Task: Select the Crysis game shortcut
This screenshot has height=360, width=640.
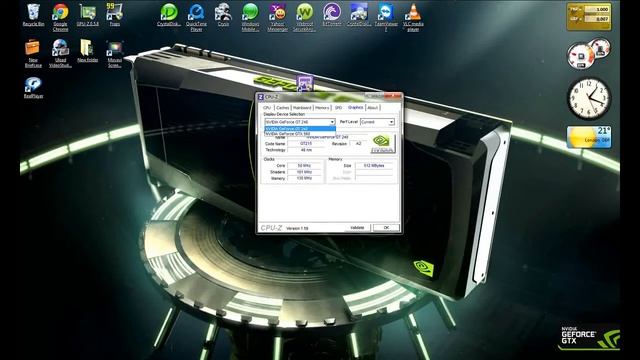Action: tap(223, 15)
